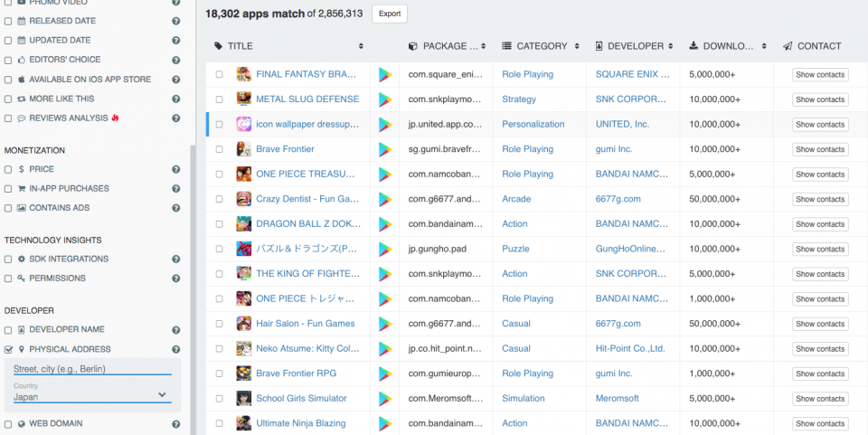Viewport: 868px width, 435px height.
Task: Click the tag icon in Title header
Action: (x=219, y=46)
